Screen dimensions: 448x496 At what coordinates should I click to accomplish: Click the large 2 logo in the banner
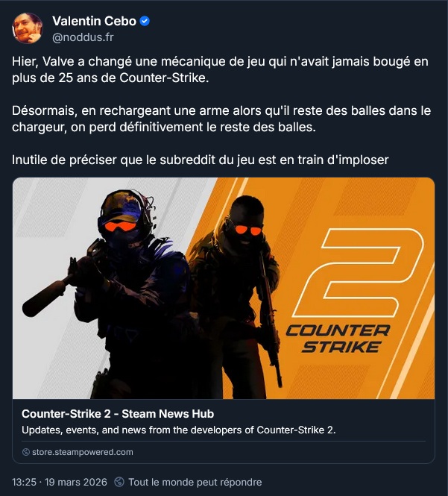tap(359, 273)
